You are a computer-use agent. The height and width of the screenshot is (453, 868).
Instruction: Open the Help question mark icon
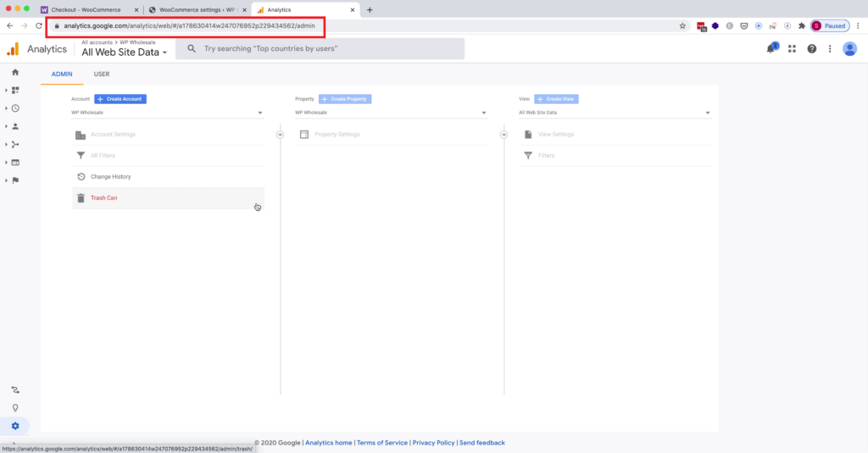click(x=811, y=48)
